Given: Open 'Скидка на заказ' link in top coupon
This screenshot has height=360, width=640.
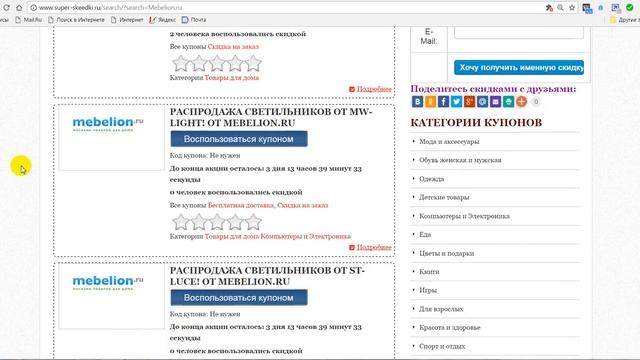Looking at the screenshot, I should [233, 47].
